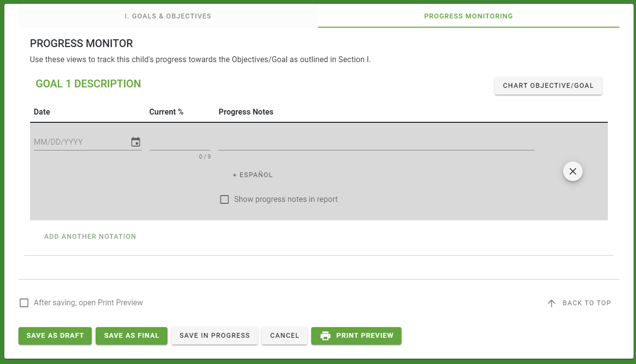Switch to I. Goals & Objectives tab

[168, 16]
